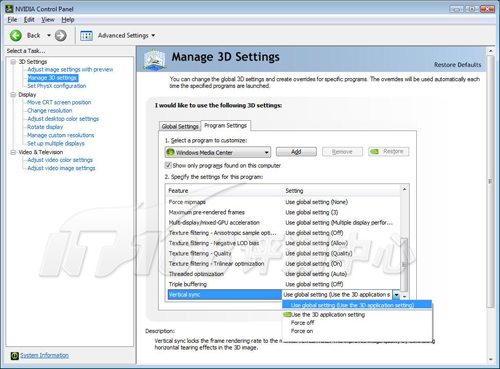Open the Back history dropdown arrow
This screenshot has width=500, height=369.
coord(49,35)
